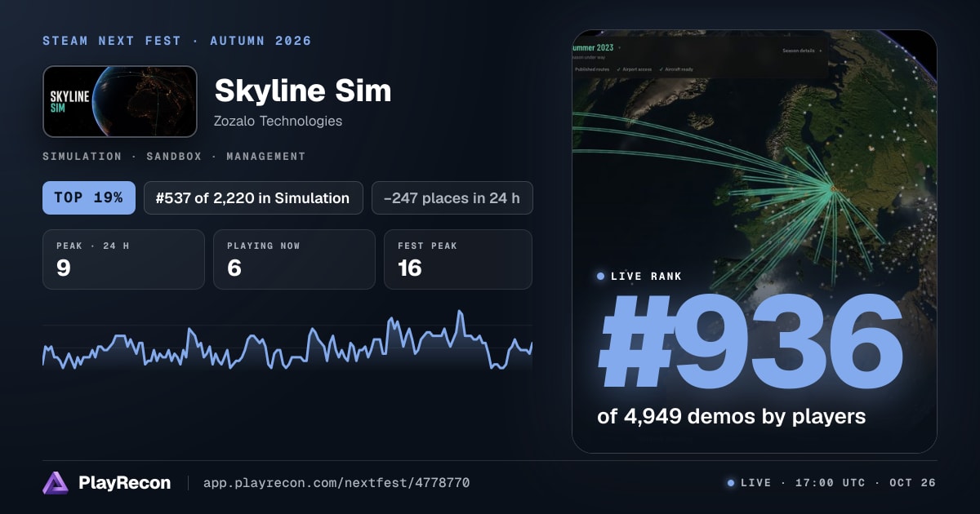This screenshot has width=980, height=514.
Task: Click the 17:00 UTC timestamp
Action: (831, 483)
